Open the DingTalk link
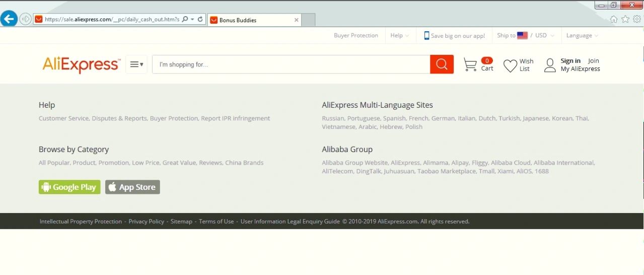This screenshot has height=275, width=644. [x=369, y=171]
